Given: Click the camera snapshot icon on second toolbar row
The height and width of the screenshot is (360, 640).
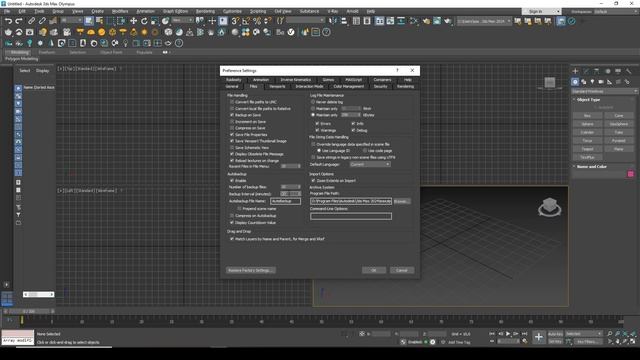Looking at the screenshot, I should [x=29, y=32].
